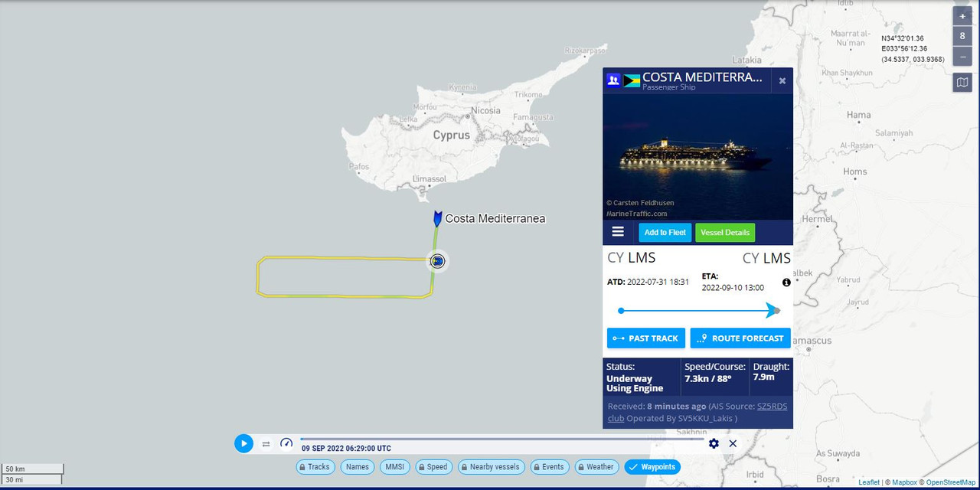The image size is (980, 490).
Task: Open the hamburger menu in vessel popup
Action: click(x=618, y=232)
